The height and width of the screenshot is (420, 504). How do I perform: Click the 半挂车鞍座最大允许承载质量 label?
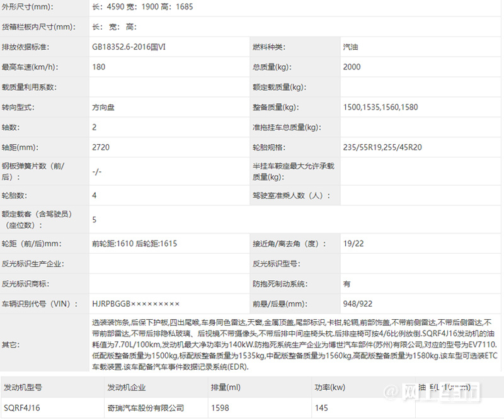pos(293,171)
